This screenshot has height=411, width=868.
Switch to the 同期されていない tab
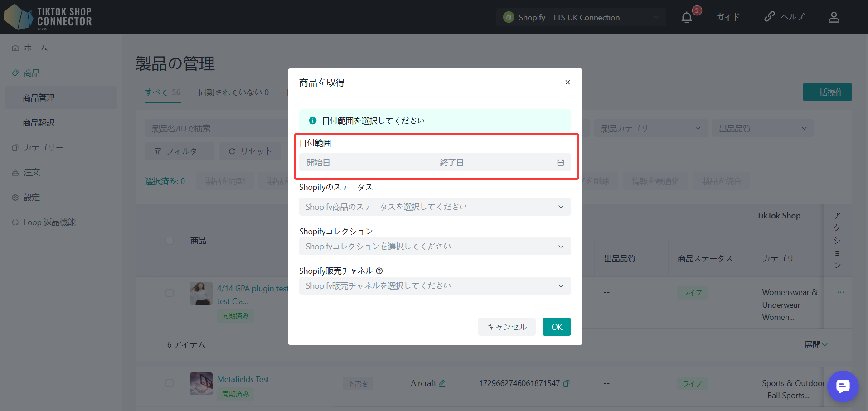pyautogui.click(x=233, y=92)
